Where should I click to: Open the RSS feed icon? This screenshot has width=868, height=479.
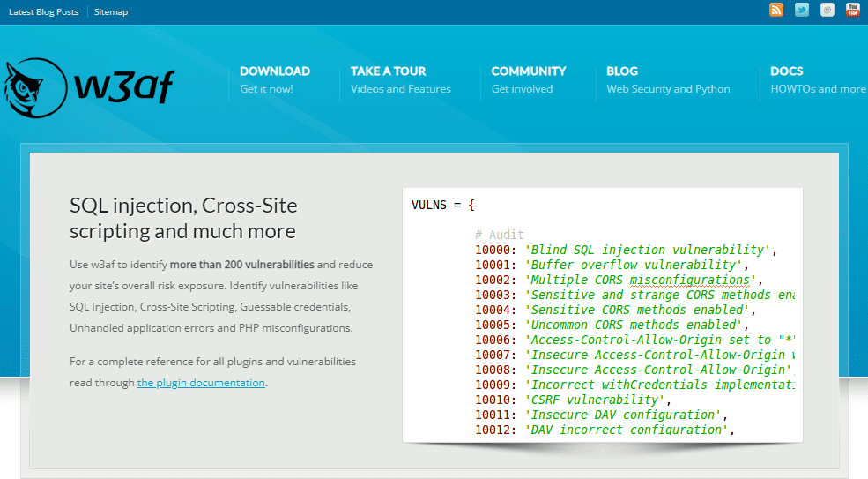click(x=776, y=10)
